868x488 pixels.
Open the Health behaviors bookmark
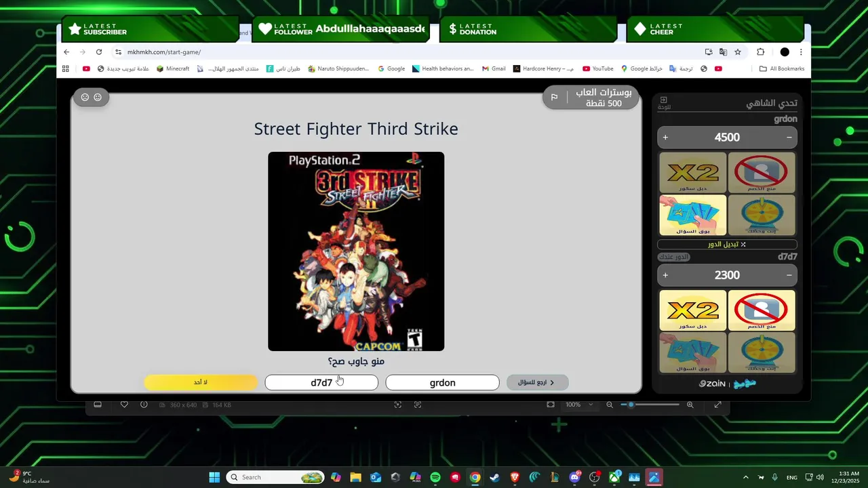[443, 68]
